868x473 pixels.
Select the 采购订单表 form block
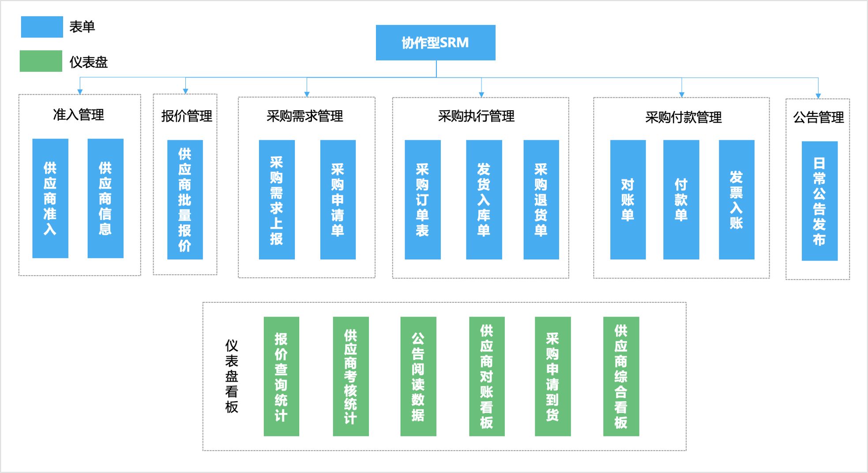tap(423, 200)
